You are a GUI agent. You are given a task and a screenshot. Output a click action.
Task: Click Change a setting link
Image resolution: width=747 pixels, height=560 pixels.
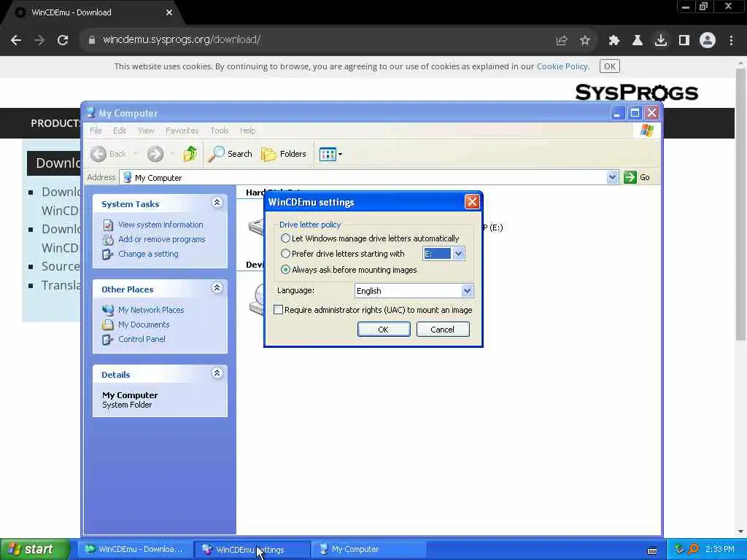148,254
